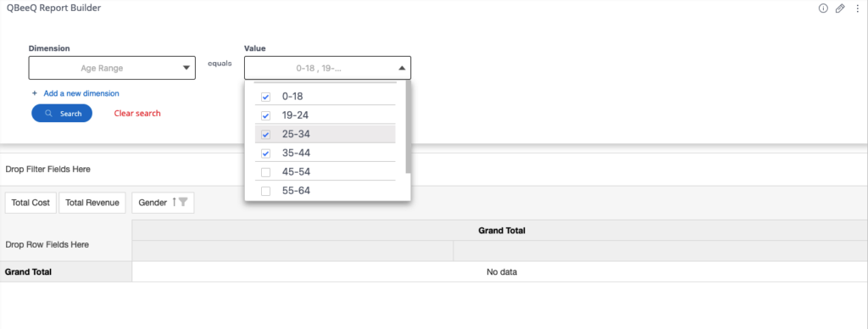868x329 pixels.
Task: Toggle the Gender sort arrow
Action: 174,203
